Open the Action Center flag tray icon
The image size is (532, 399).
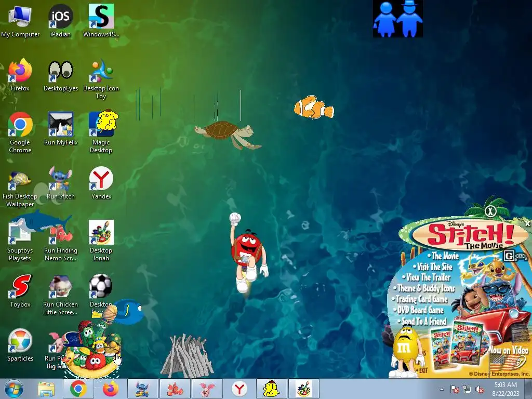454,389
